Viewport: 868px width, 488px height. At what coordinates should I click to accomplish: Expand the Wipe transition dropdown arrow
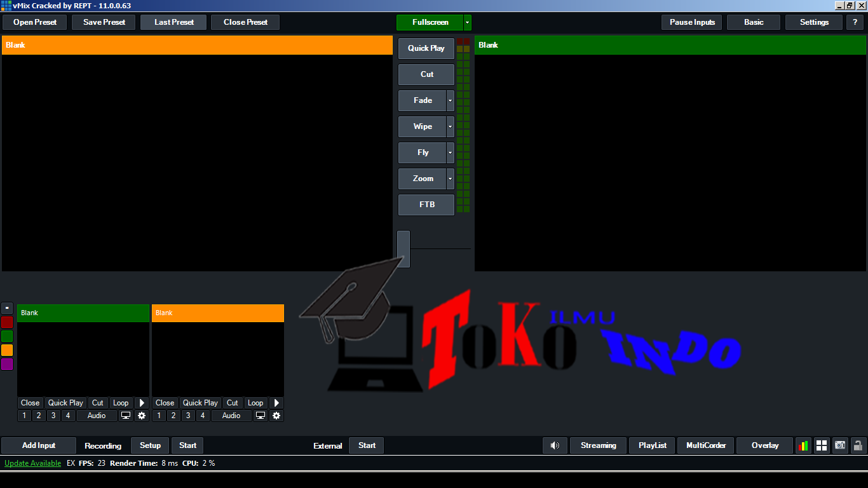[451, 126]
